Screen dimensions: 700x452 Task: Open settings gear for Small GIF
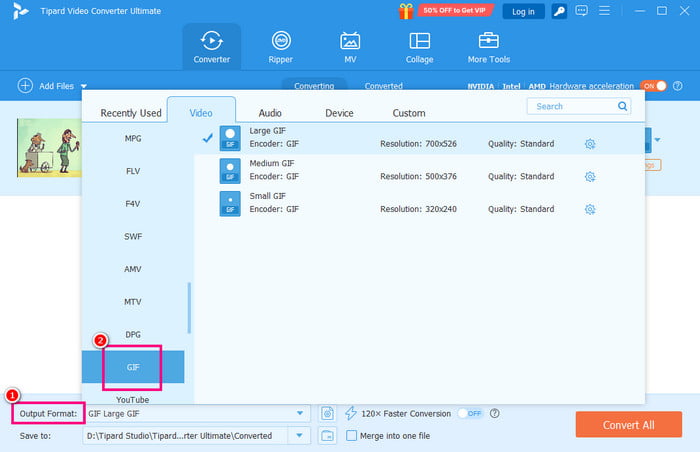590,210
